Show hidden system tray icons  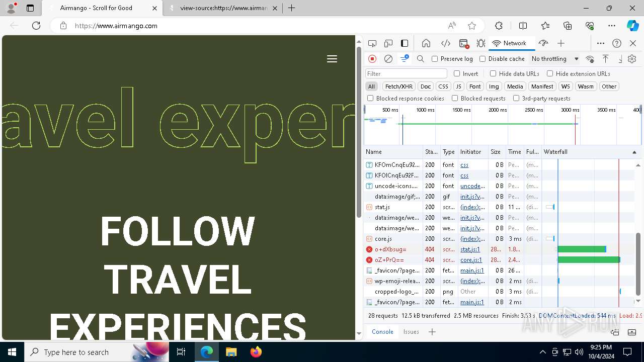[x=542, y=352]
